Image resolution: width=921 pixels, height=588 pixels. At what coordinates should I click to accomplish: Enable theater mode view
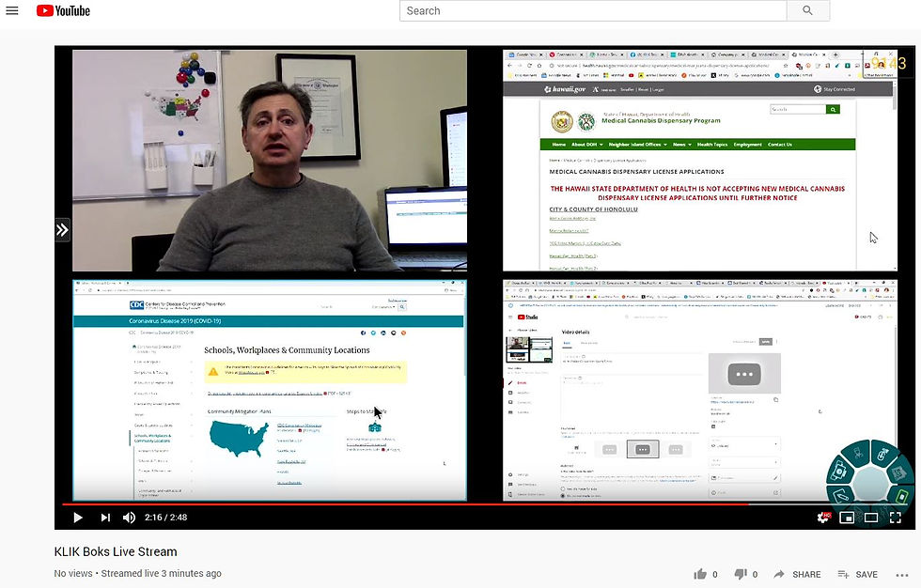[871, 517]
